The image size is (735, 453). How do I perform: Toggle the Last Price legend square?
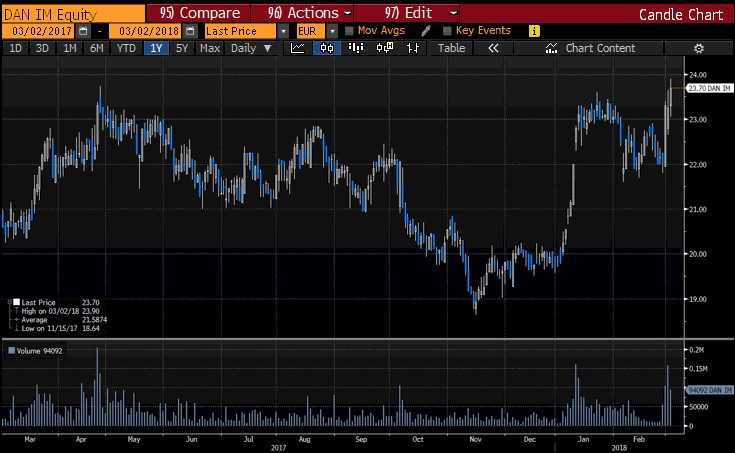[x=16, y=302]
